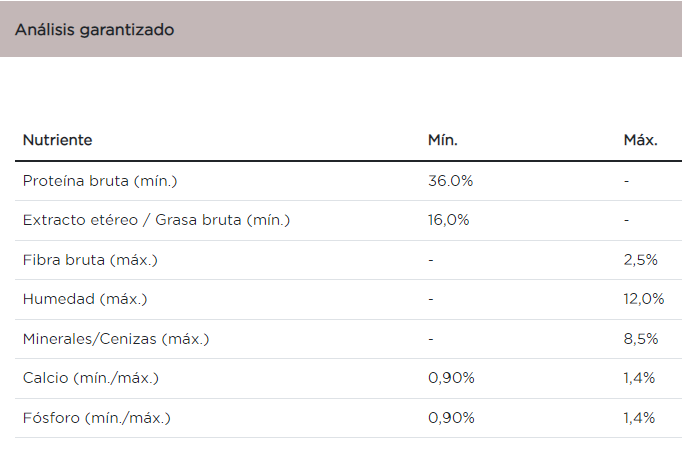
Task: Click the Mín. column header
Action: (x=443, y=141)
